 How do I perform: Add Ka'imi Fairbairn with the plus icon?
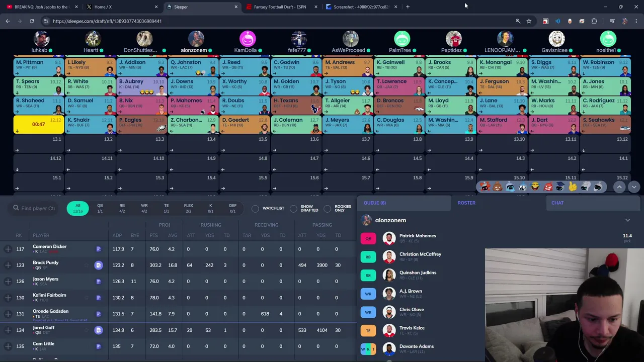pos(8,298)
